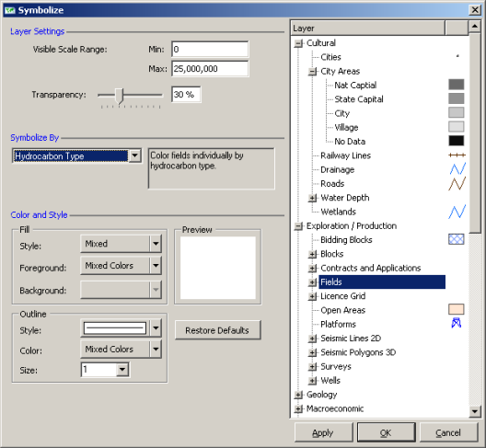Click the Railway Lines symbol icon

(x=457, y=155)
